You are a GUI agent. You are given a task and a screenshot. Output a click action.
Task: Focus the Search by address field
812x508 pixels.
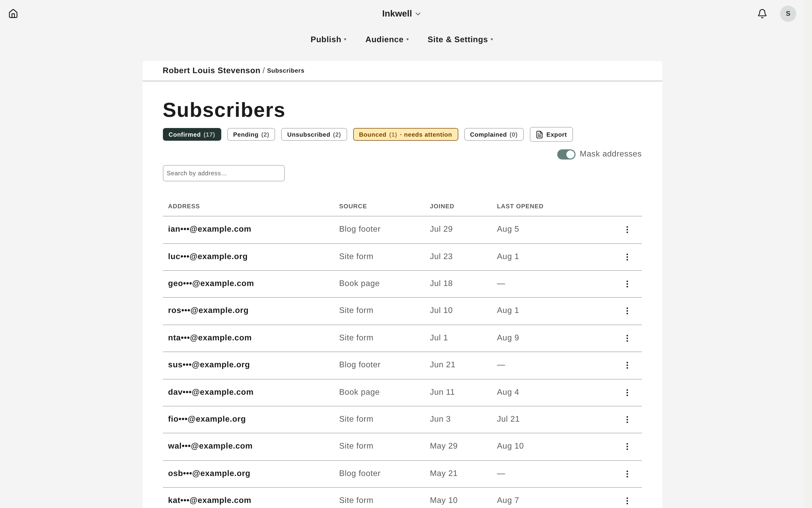[224, 173]
